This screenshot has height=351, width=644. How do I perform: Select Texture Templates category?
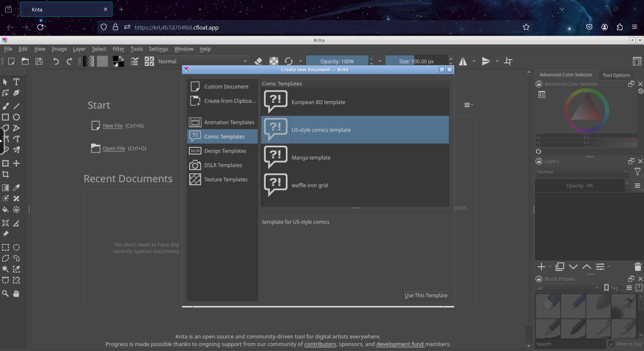click(222, 179)
